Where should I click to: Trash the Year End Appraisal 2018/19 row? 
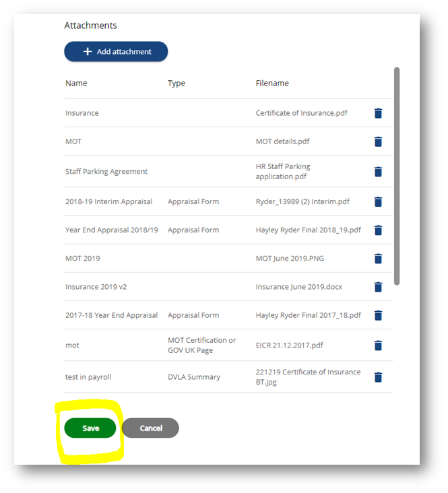[378, 230]
